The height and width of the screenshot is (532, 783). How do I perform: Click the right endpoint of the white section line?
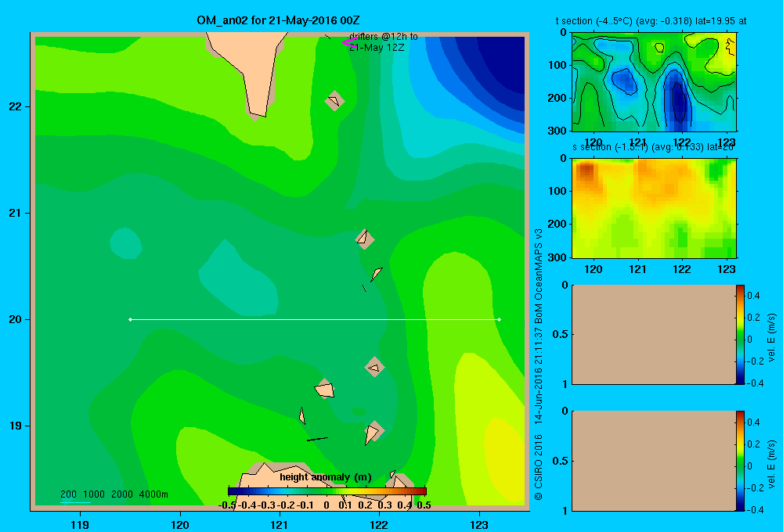500,319
